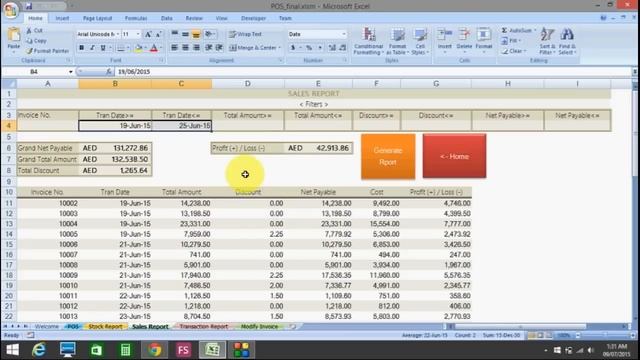The width and height of the screenshot is (640, 360).
Task: Open the Formulas ribbon tab
Action: pos(136,18)
